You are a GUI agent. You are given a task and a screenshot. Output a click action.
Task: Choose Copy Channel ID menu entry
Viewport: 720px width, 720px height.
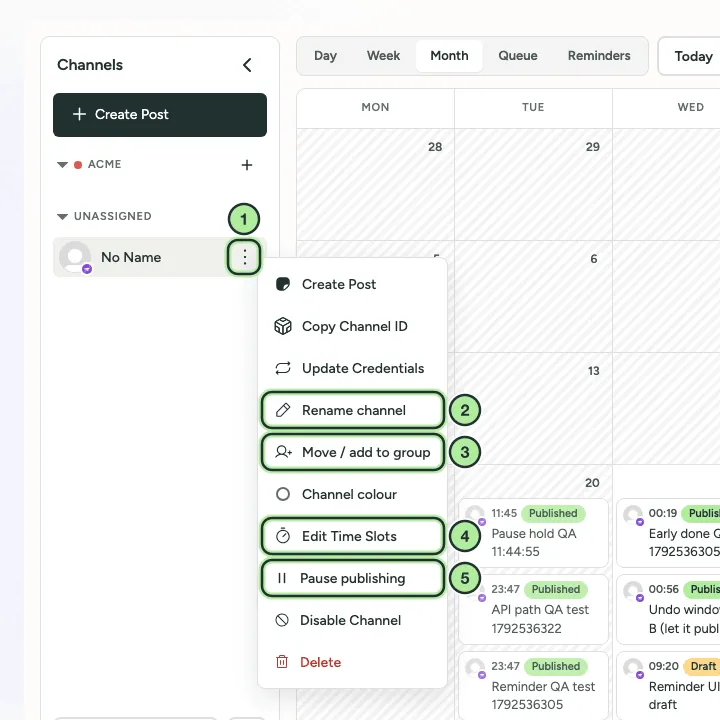click(x=352, y=326)
